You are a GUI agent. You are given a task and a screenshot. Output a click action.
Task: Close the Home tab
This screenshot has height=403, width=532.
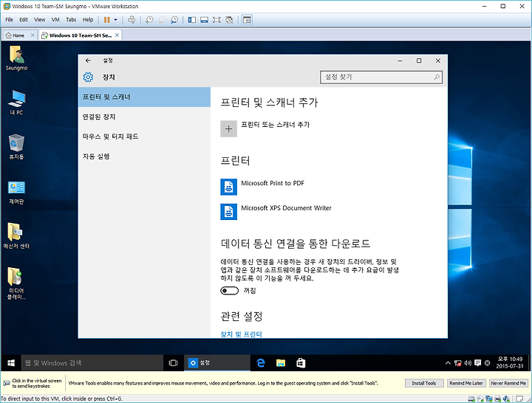pos(33,35)
